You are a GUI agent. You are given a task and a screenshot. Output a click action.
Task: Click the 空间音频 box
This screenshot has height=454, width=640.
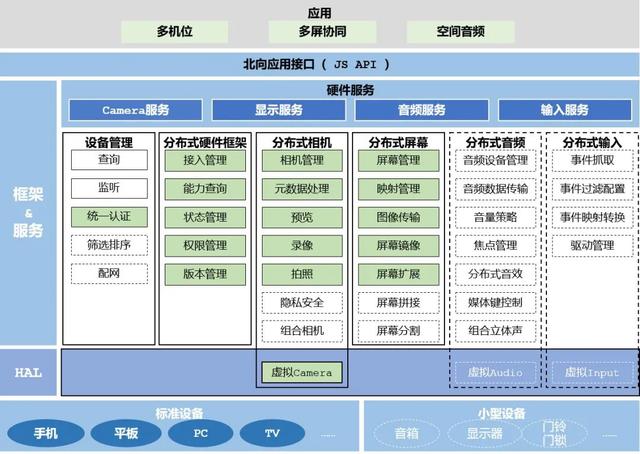[x=460, y=31]
